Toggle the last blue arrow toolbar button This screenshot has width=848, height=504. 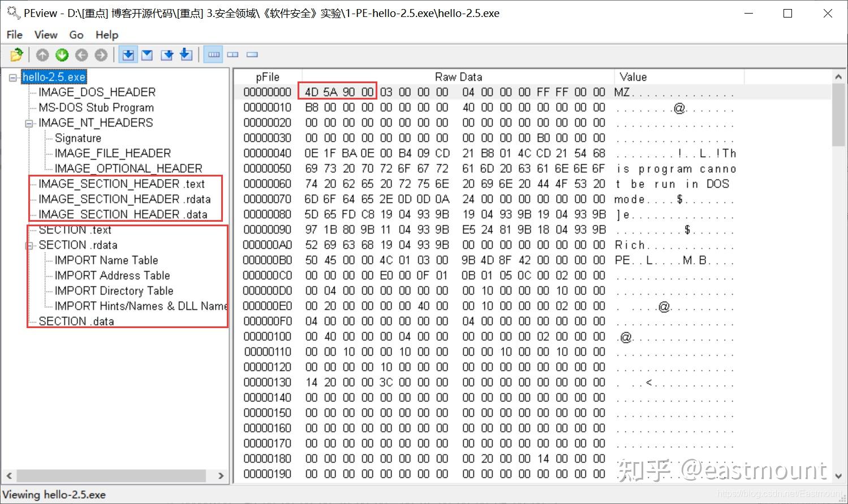click(186, 54)
